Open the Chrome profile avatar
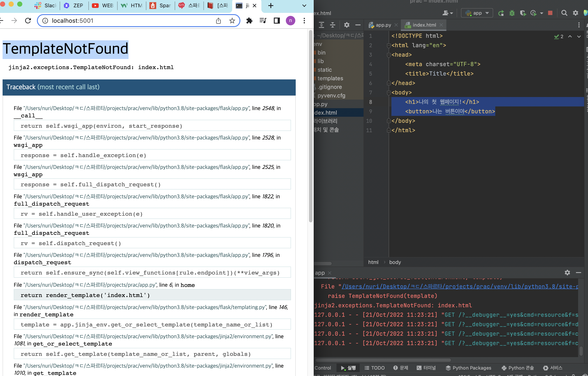 [290, 21]
